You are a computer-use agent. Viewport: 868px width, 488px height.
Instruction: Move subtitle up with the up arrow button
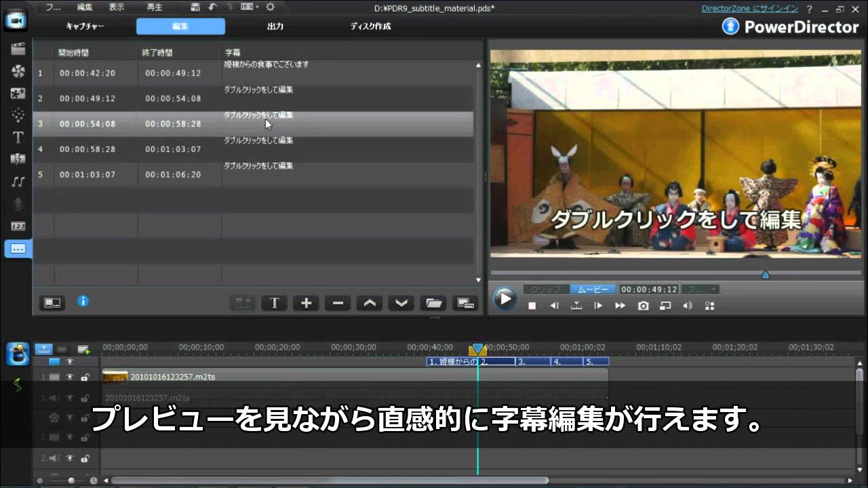pyautogui.click(x=370, y=303)
